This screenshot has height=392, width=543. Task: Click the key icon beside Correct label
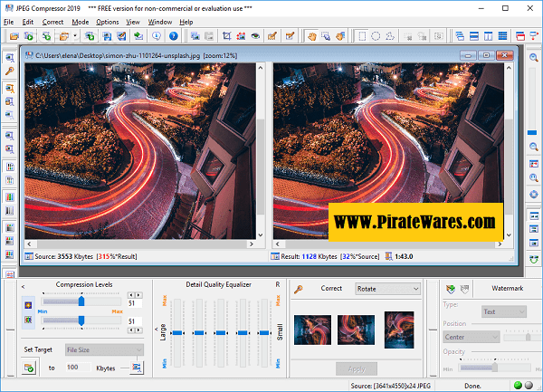299,289
